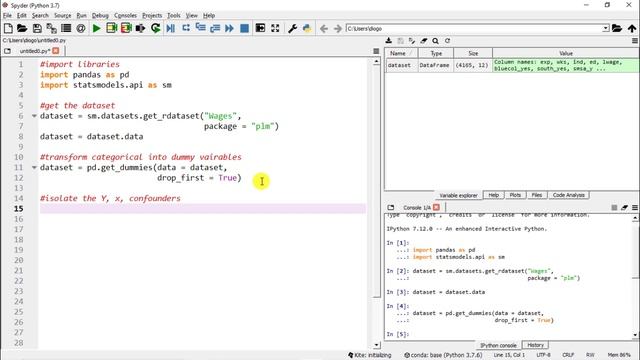Run file with the green play button
640x360 pixels.
tap(97, 28)
